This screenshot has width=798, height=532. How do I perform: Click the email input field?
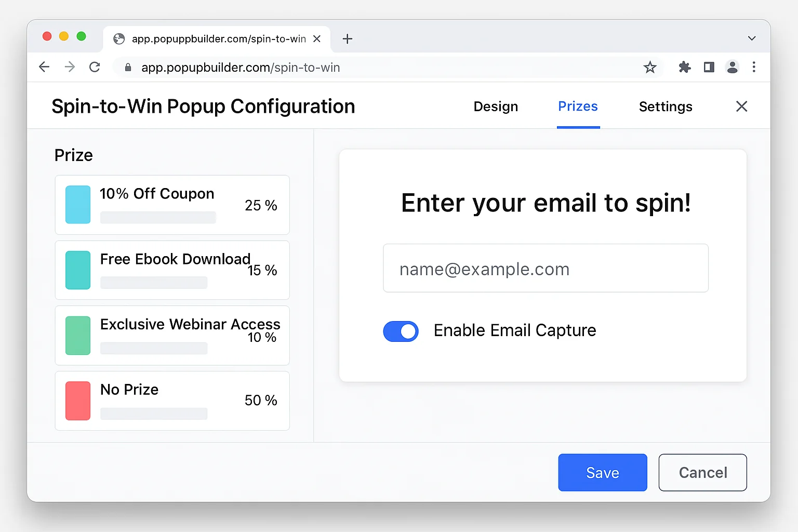click(545, 268)
